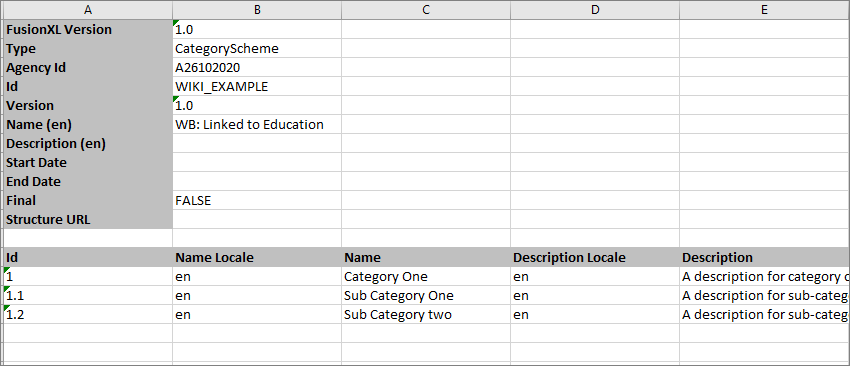Select the FusionXL Version label cell
This screenshot has height=366, width=850.
tap(88, 29)
